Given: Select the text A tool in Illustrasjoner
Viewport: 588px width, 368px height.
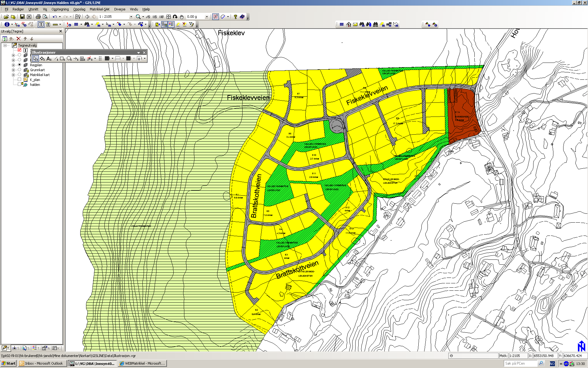Looking at the screenshot, I should pyautogui.click(x=49, y=59).
